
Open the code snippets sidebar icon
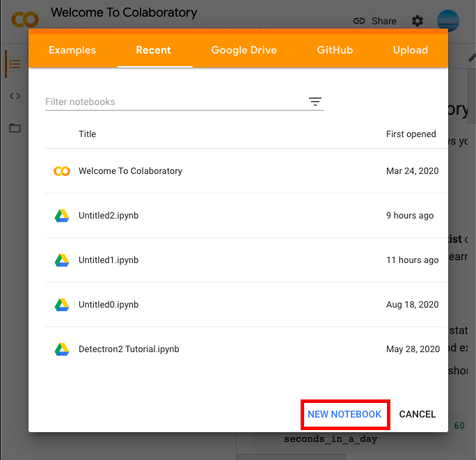pos(15,96)
